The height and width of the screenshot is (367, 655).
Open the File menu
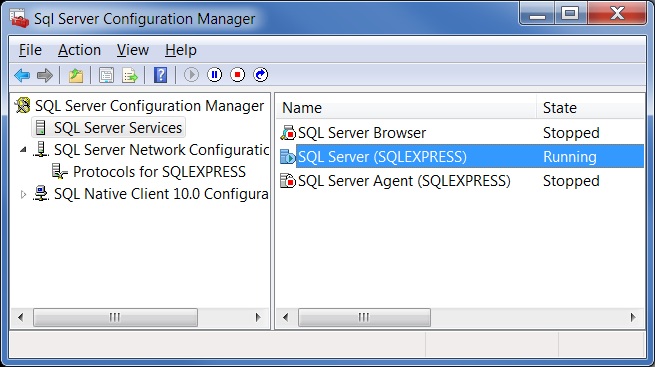point(30,50)
